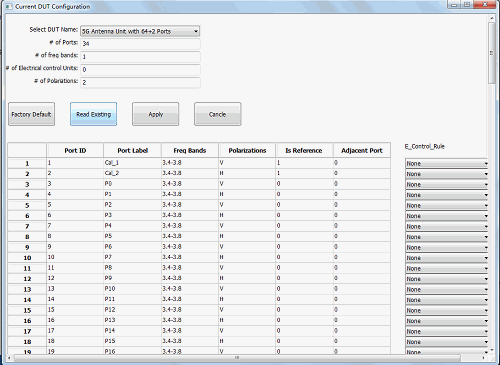500x365 pixels.
Task: Select the P15 port label cell
Action: coord(132,341)
